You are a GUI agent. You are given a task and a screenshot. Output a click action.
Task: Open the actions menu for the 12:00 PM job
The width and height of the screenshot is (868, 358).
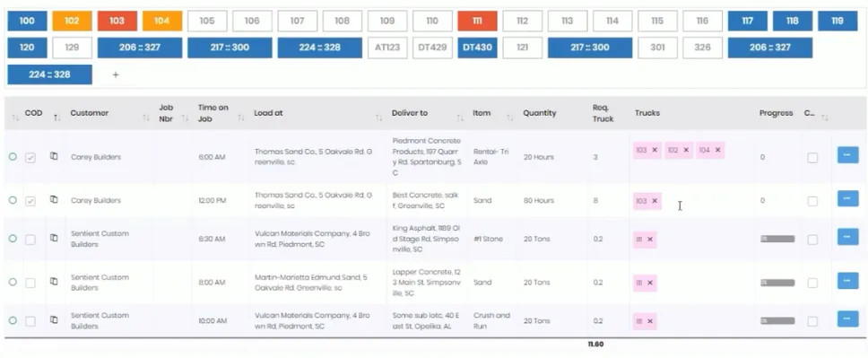click(847, 198)
